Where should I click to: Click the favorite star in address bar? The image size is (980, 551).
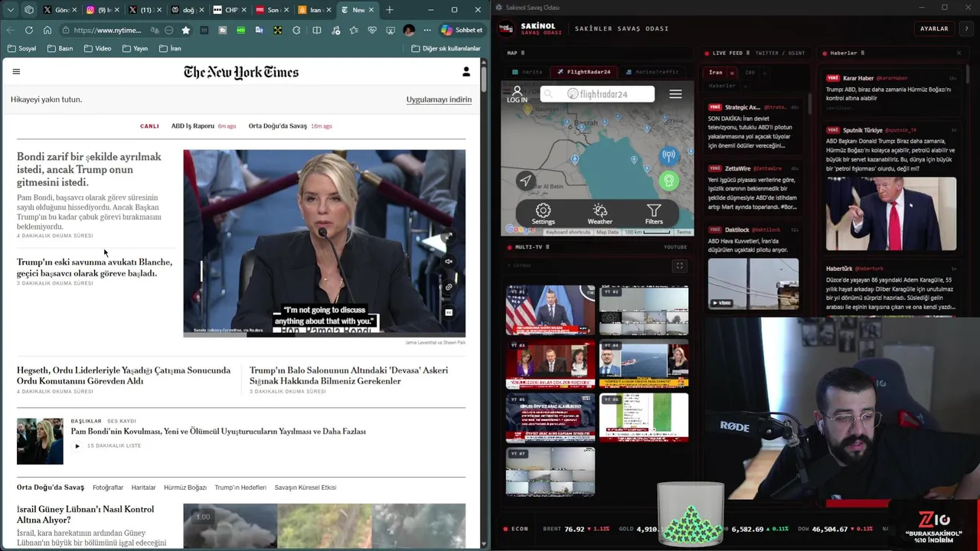(x=185, y=30)
